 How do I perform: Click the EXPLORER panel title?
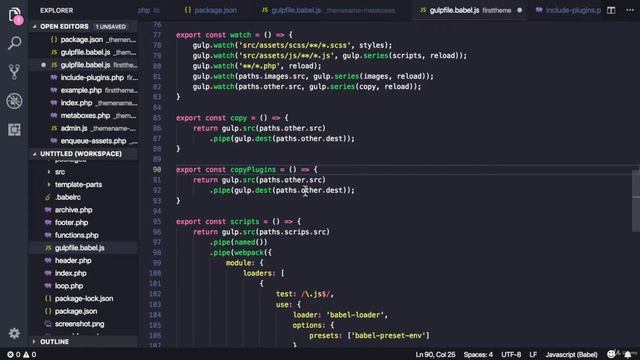[x=57, y=10]
